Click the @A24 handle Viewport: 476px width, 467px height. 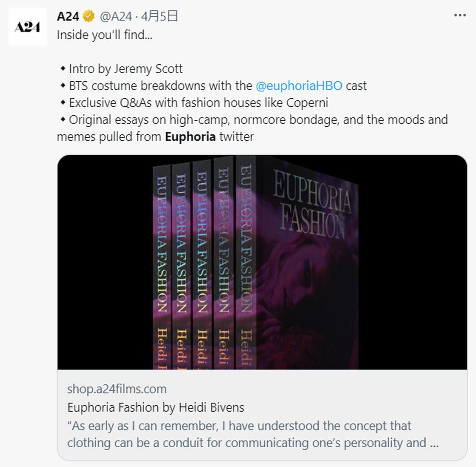click(x=116, y=16)
